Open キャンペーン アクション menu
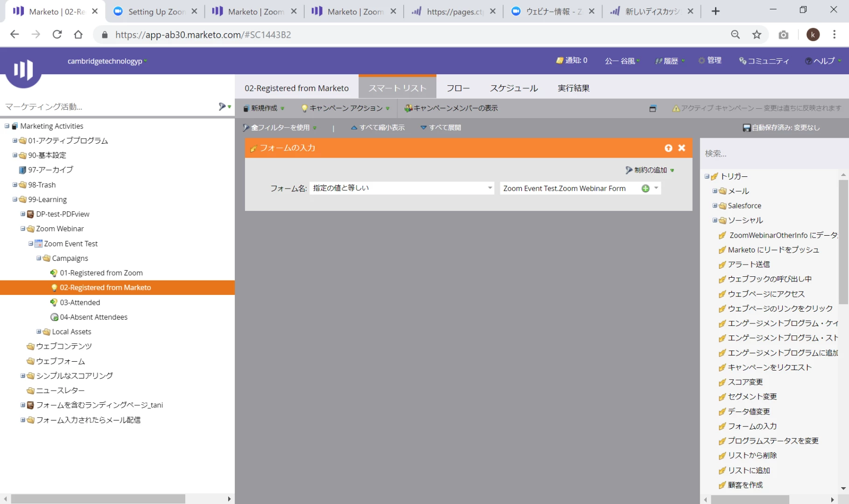849x504 pixels. [345, 108]
